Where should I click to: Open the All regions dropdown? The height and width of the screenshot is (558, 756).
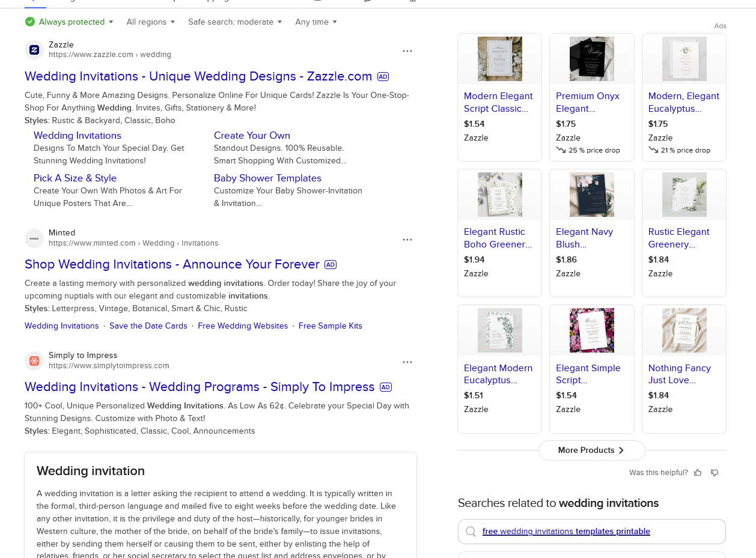pyautogui.click(x=151, y=22)
